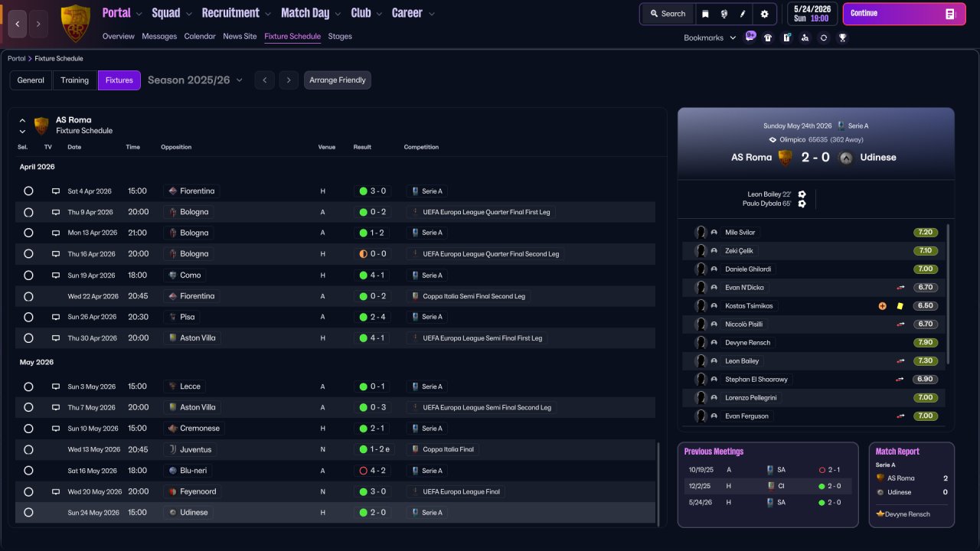This screenshot has width=980, height=551.
Task: Select the Sat 4 Apr Fiorentina fixture radio
Action: coord(28,191)
